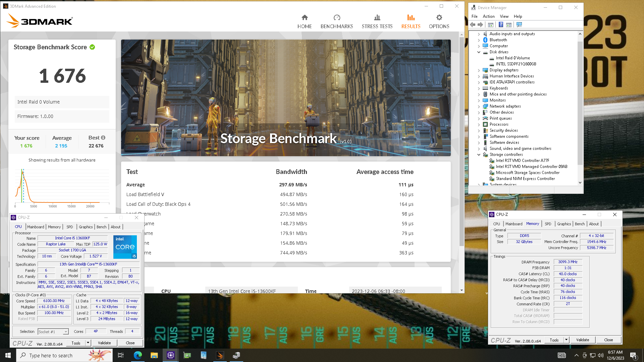
Task: Open the green PCI card taskbar app
Action: 187,355
